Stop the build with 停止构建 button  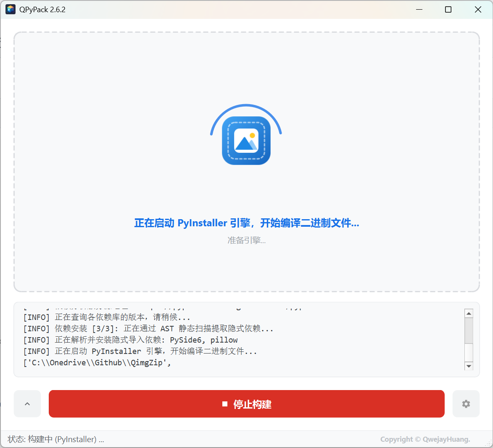246,403
